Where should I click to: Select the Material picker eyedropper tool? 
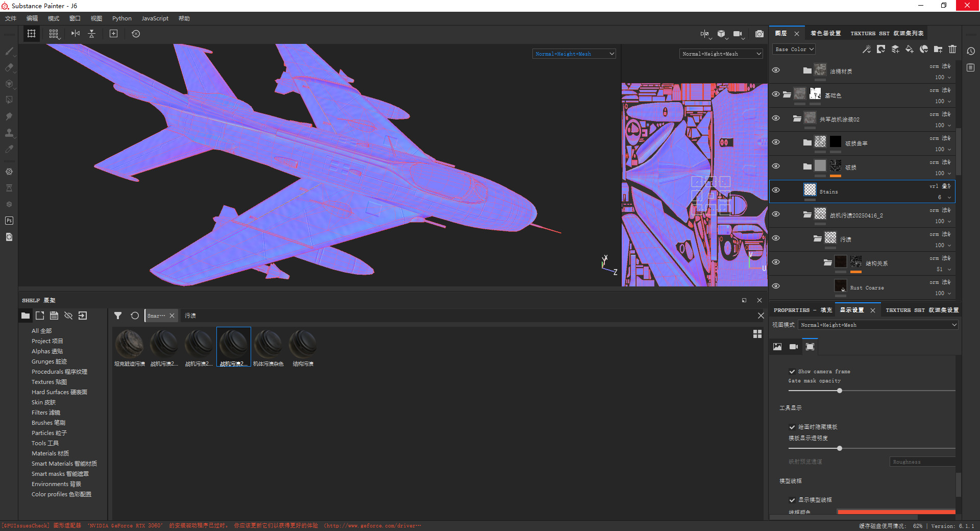click(x=9, y=149)
